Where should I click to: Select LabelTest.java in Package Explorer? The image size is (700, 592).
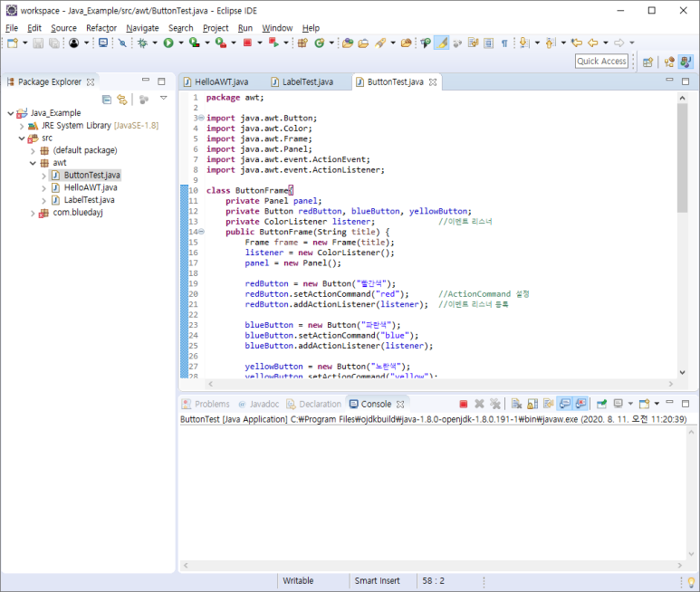tap(90, 200)
